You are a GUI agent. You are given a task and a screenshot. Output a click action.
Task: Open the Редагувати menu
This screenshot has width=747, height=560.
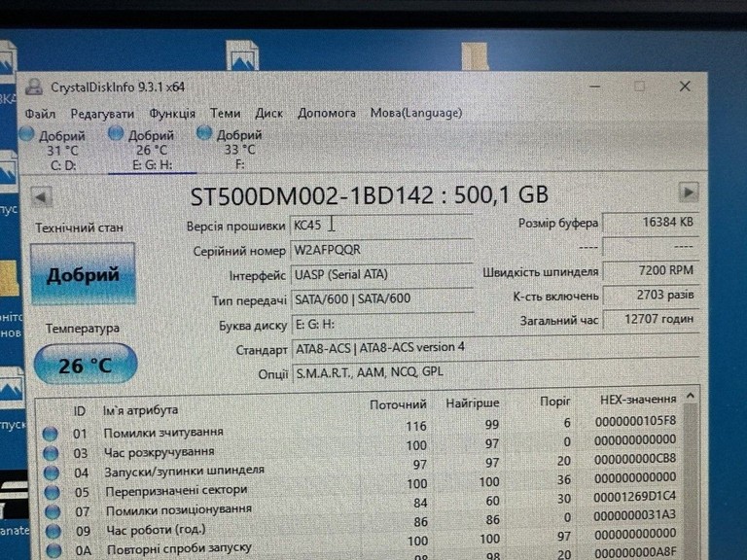[x=102, y=114]
